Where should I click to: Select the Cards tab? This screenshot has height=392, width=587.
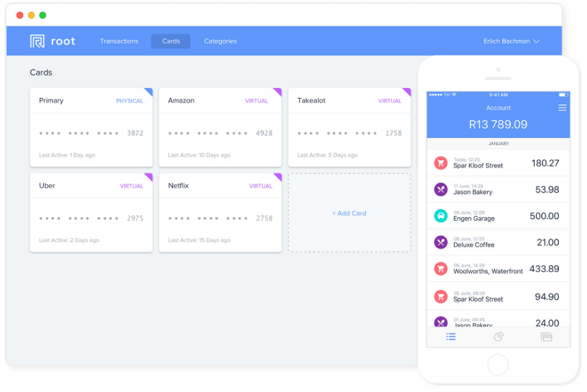(x=170, y=41)
